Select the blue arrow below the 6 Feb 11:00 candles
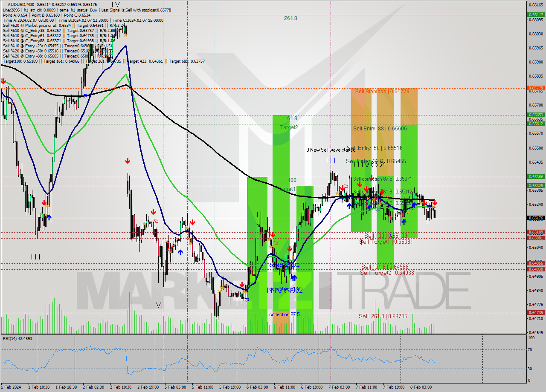 [293, 278]
